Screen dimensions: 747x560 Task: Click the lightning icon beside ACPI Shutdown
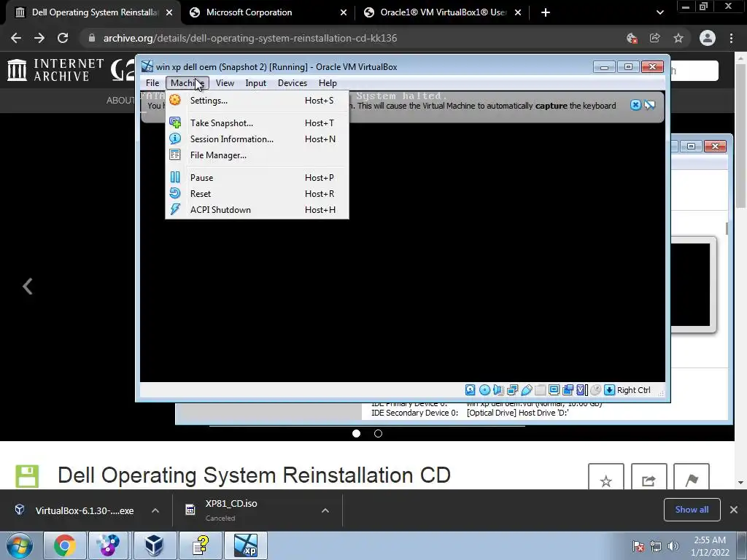tap(175, 209)
